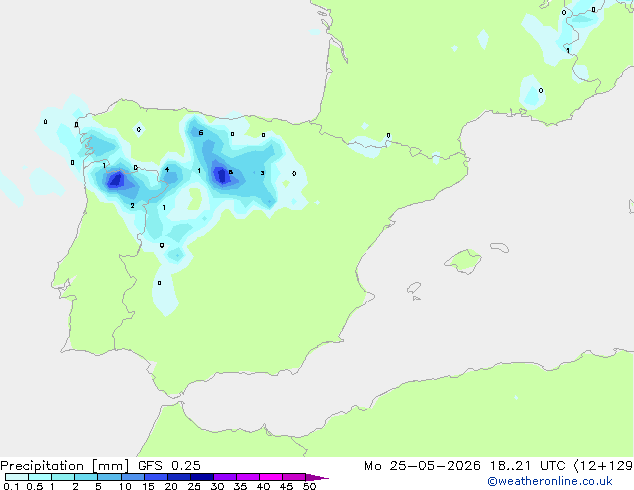Image resolution: width=634 pixels, height=490 pixels.
Task: Click the legend label '15'
Action: (148, 486)
